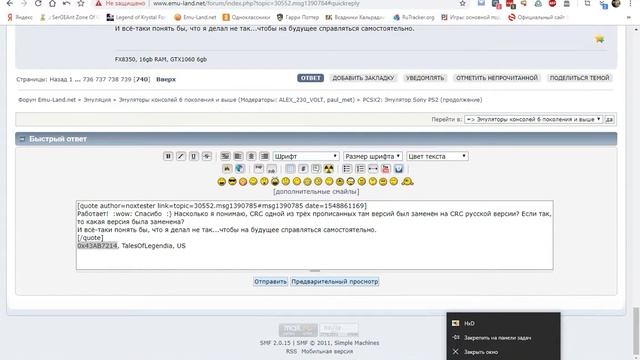
Task: Click ДОБАВИТЬ ЗАКЛАДКУ button
Action: click(363, 78)
